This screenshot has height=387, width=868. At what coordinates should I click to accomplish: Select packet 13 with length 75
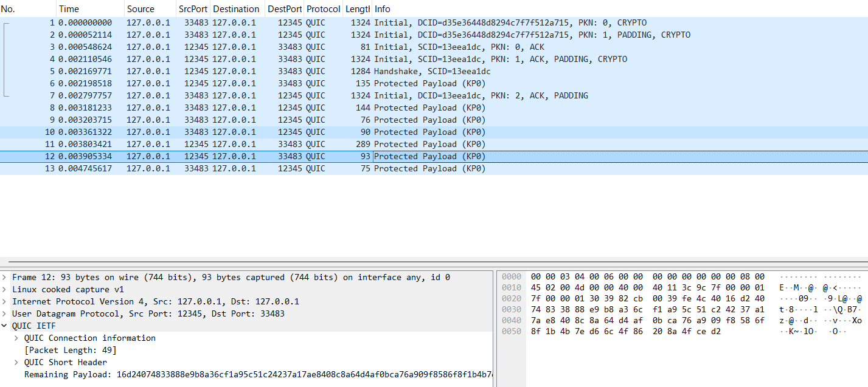click(x=434, y=168)
